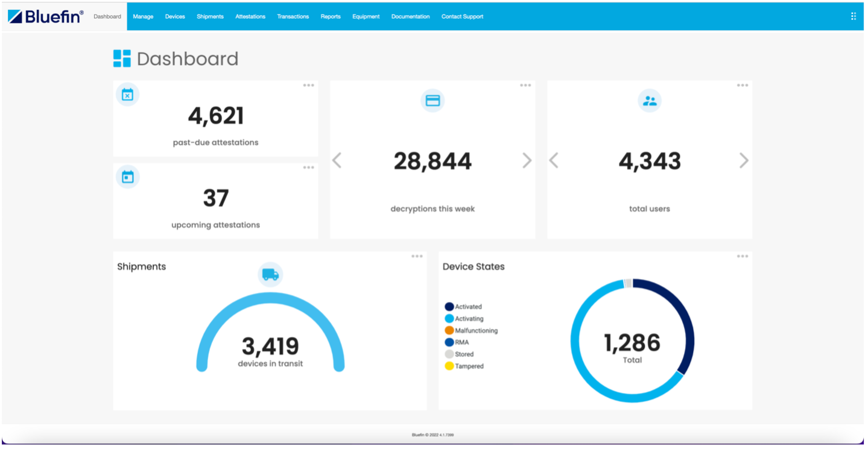Click the Dashboard title tiles icon

click(122, 58)
